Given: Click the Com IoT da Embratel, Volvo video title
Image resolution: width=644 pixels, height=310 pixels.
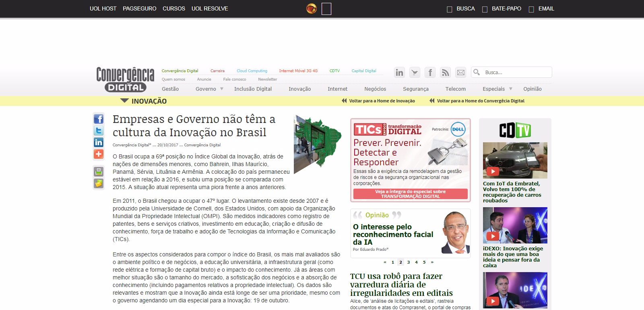Looking at the screenshot, I should 512,192.
